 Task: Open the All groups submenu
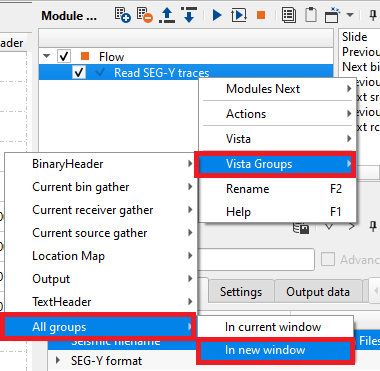[x=99, y=327]
